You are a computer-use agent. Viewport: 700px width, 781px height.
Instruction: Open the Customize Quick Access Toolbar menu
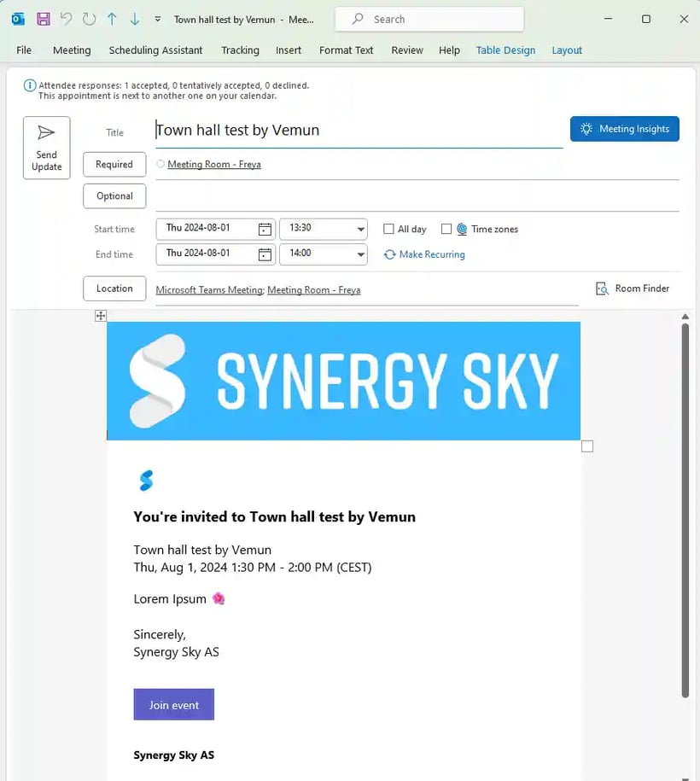tap(157, 20)
